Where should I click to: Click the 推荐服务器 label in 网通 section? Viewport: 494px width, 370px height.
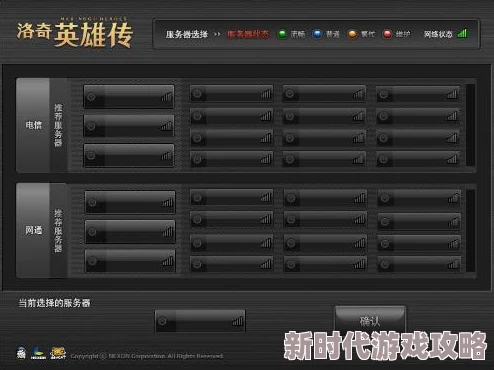click(x=58, y=231)
